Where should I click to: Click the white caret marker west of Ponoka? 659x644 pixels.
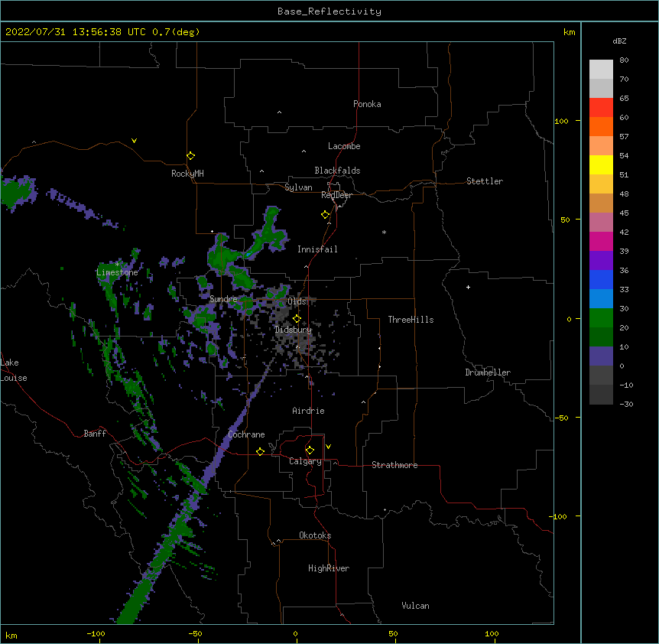click(x=279, y=112)
